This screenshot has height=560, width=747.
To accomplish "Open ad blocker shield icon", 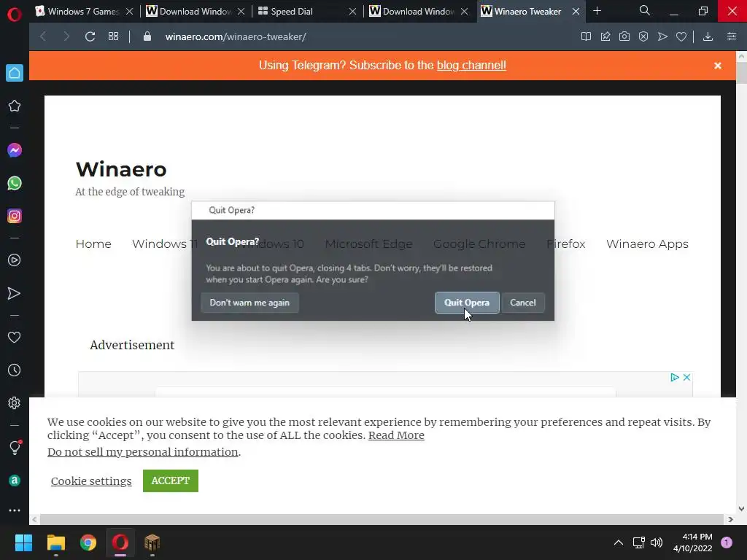I will tap(643, 36).
